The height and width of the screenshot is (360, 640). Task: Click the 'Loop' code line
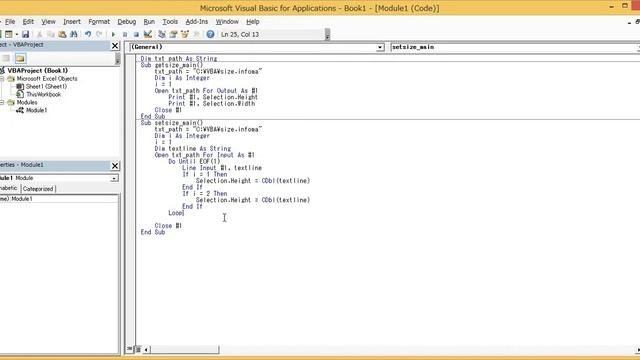(x=176, y=213)
